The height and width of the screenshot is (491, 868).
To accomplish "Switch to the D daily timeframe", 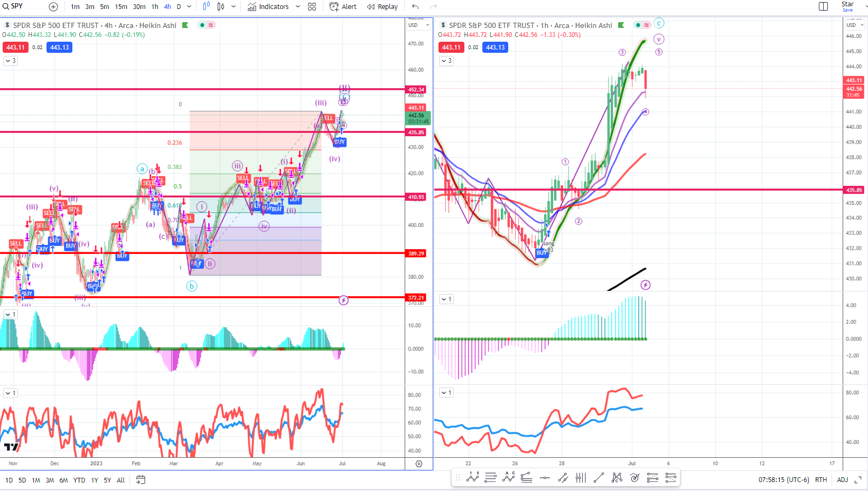I will 179,7.
